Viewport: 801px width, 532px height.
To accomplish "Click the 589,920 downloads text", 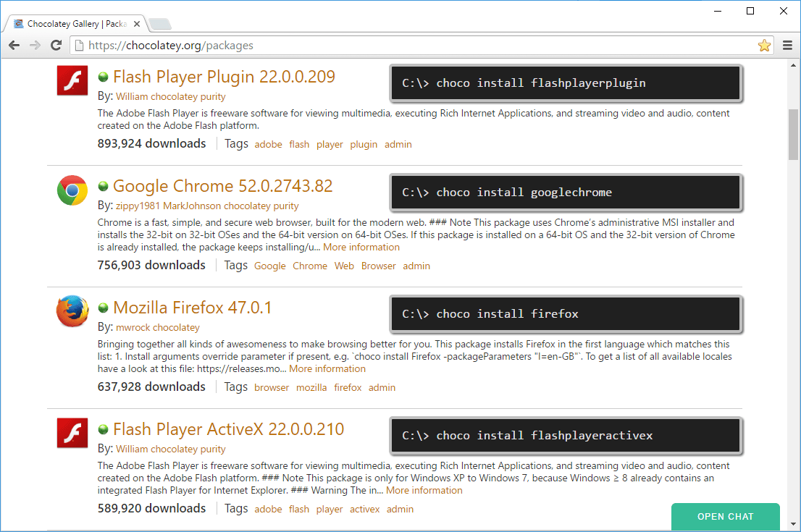I will click(151, 508).
